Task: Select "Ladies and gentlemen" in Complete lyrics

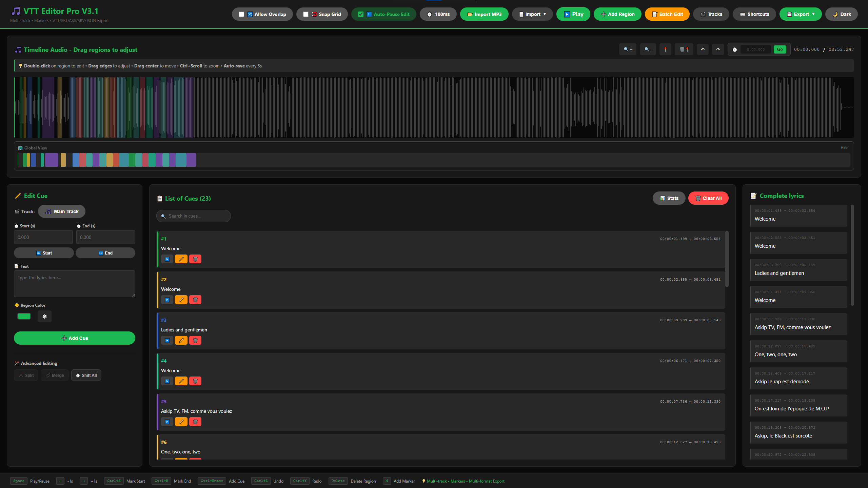Action: (798, 270)
